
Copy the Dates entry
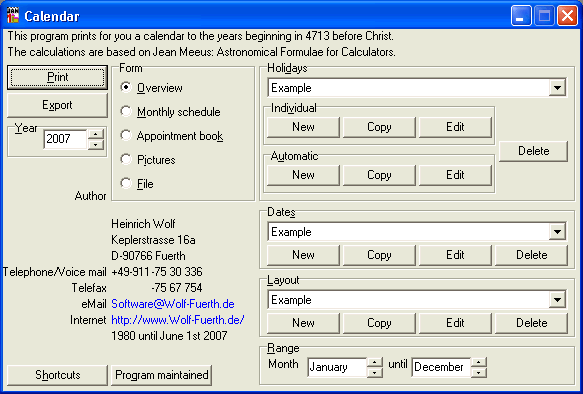pos(379,255)
